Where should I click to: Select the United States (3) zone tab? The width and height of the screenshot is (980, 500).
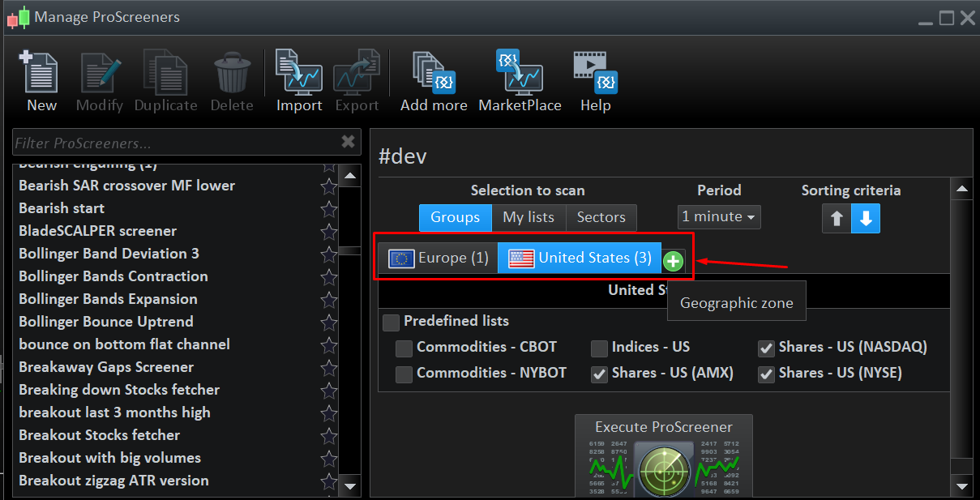coord(580,259)
